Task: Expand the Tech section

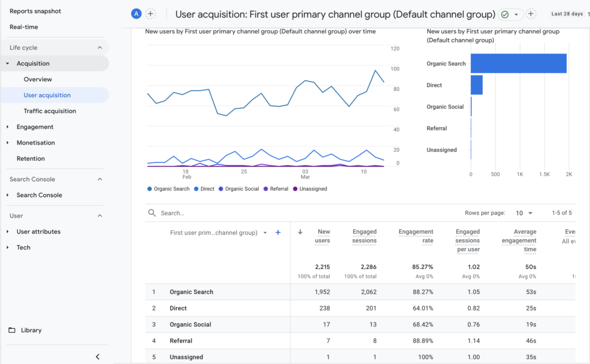Action: (7, 248)
